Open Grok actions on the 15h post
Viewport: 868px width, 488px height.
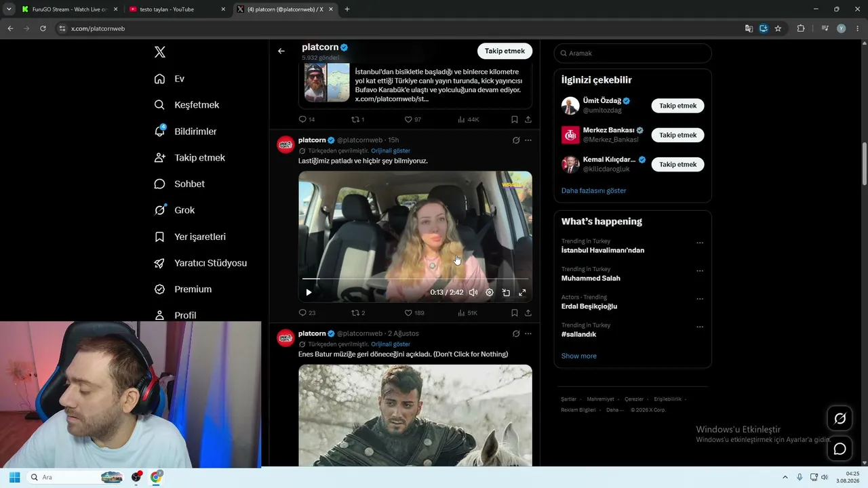click(x=516, y=140)
